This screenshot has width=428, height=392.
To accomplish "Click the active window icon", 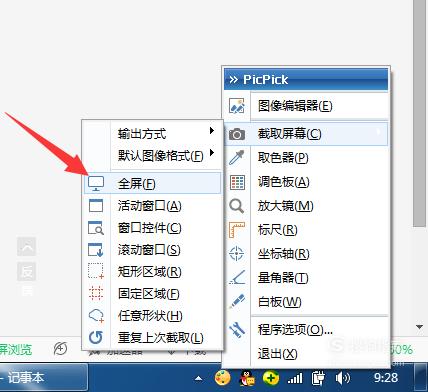I will [x=96, y=206].
